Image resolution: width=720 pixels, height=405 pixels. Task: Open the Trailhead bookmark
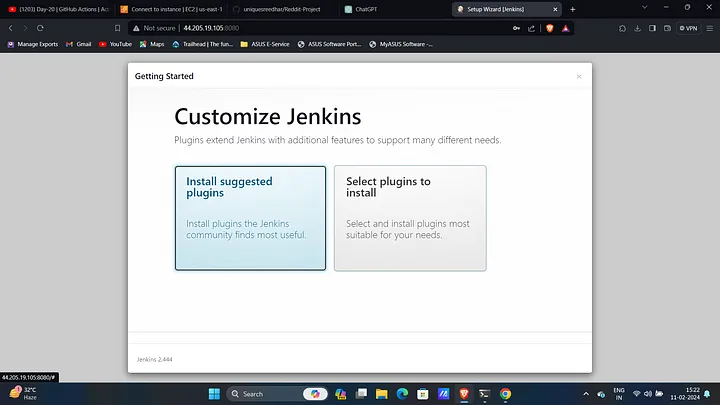point(202,44)
